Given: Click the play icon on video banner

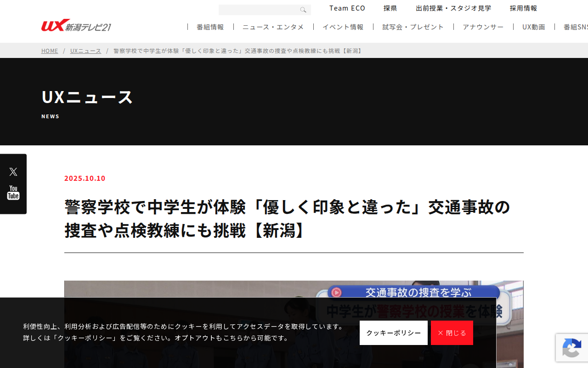Looking at the screenshot, I should click(336, 292).
